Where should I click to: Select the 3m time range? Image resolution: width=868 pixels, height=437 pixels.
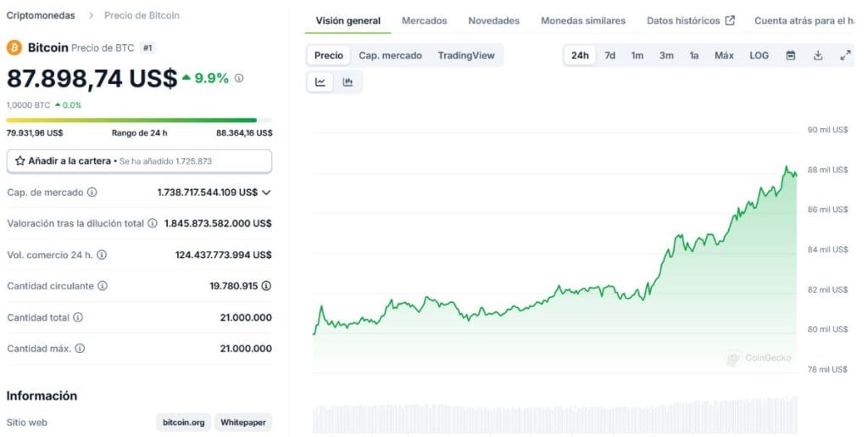(666, 55)
